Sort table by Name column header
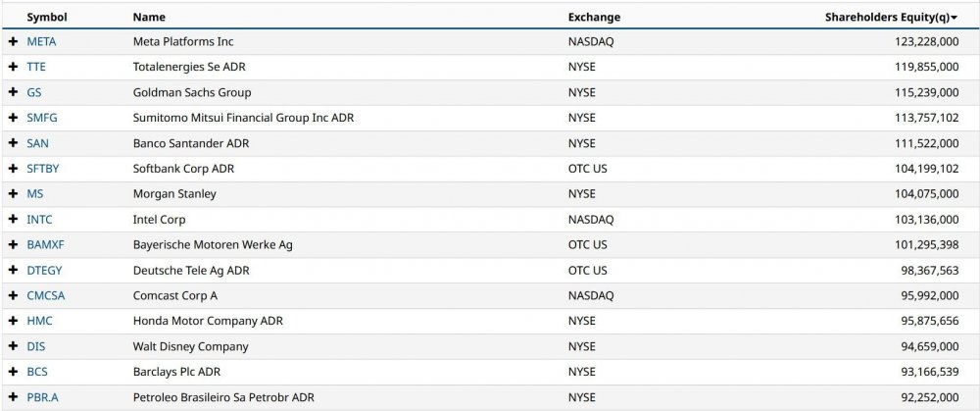This screenshot has height=411, width=980. [x=149, y=17]
